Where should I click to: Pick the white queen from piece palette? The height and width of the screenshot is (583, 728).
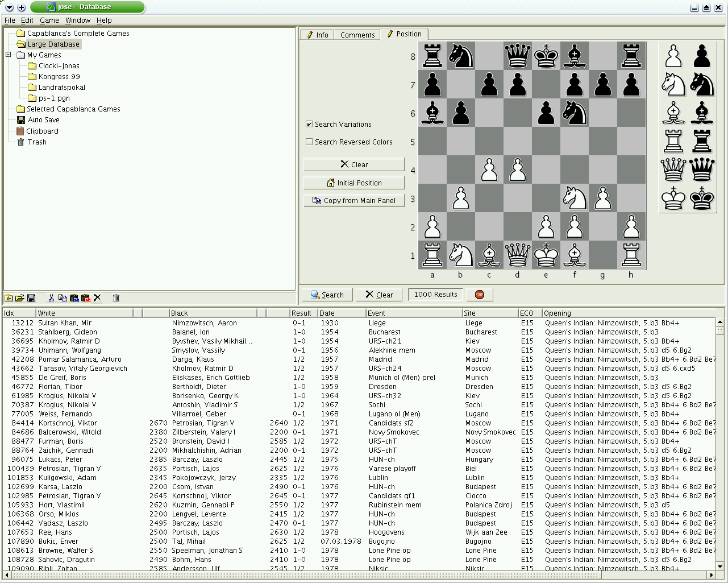coord(673,169)
